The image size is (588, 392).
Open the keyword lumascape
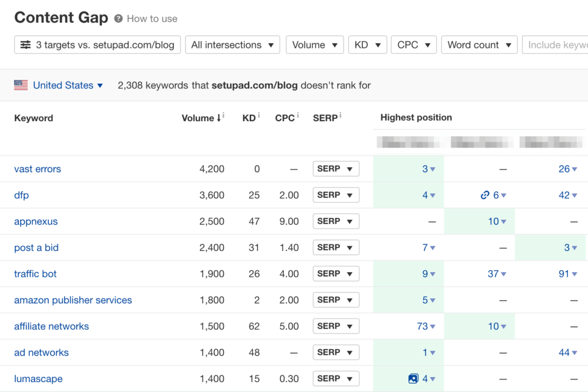tap(38, 378)
